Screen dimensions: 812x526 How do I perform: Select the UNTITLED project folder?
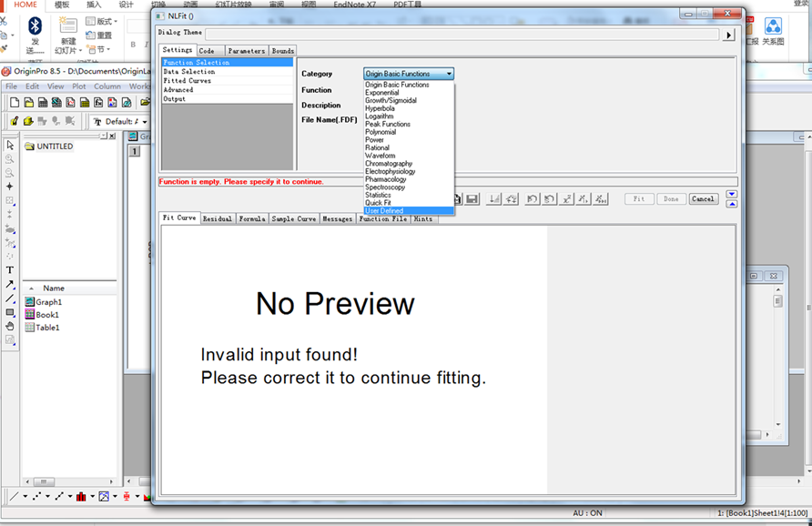[48, 147]
